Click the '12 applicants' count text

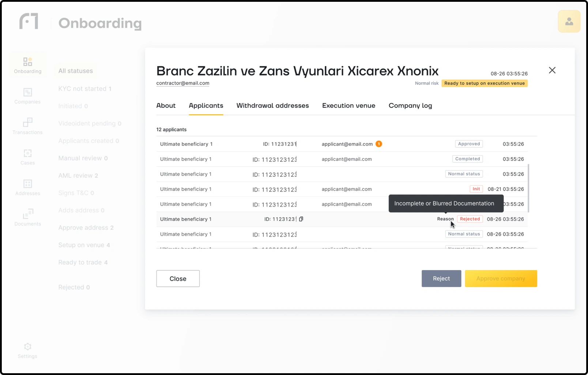click(x=171, y=130)
